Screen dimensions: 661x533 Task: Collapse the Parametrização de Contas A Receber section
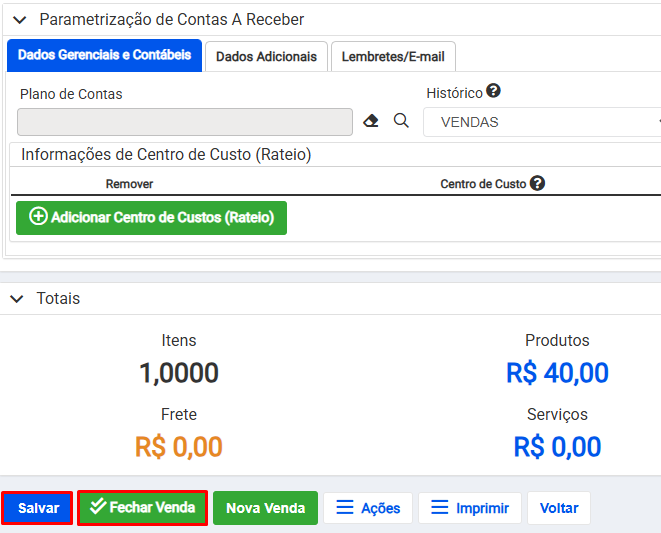pos(19,20)
